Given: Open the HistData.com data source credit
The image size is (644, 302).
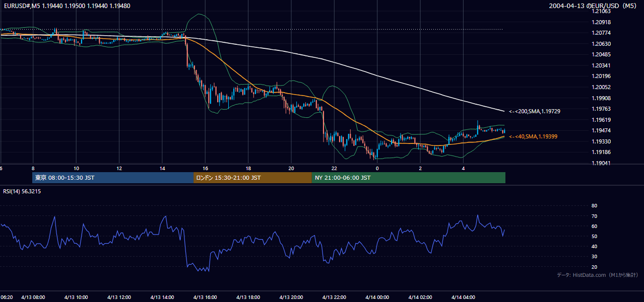Looking at the screenshot, I should [598, 275].
